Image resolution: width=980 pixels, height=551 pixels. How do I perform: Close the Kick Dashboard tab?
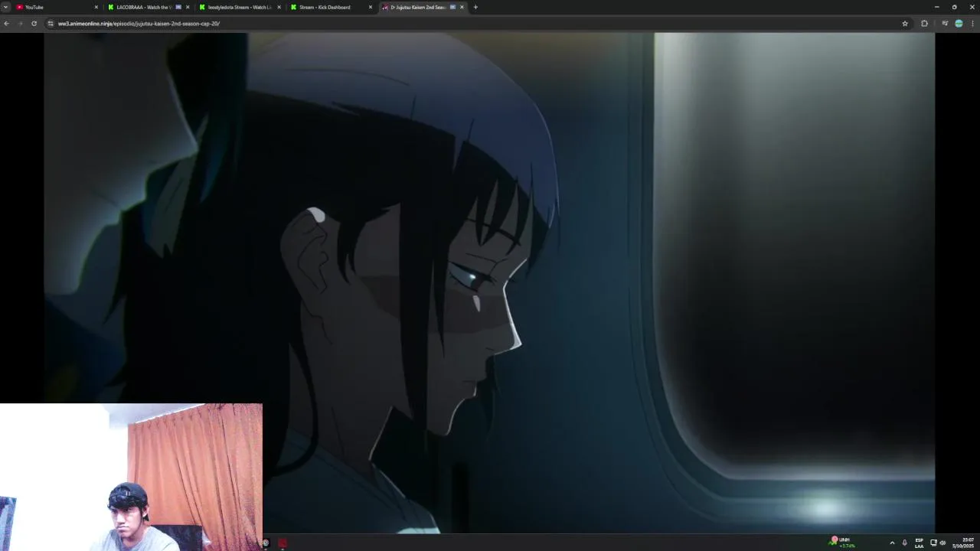tap(371, 7)
